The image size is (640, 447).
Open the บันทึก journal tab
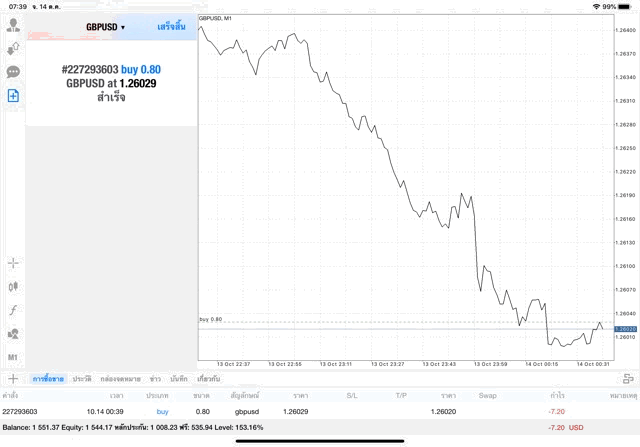click(x=180, y=379)
